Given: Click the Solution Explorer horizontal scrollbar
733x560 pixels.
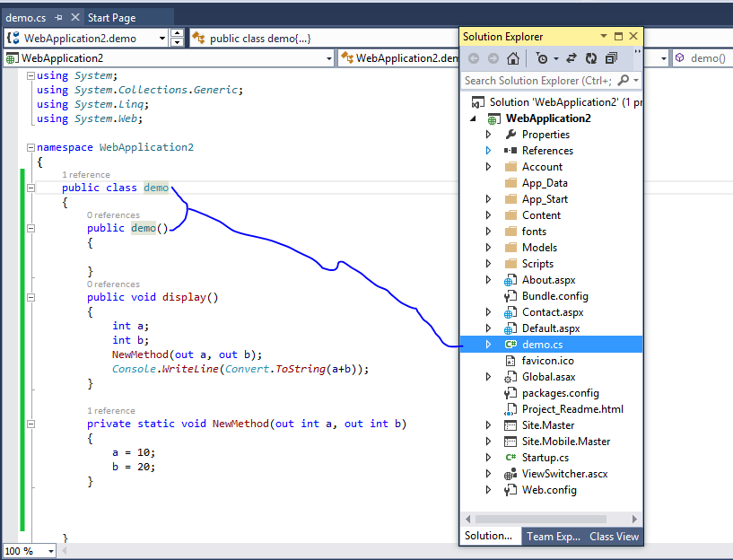Looking at the screenshot, I should pos(540,519).
